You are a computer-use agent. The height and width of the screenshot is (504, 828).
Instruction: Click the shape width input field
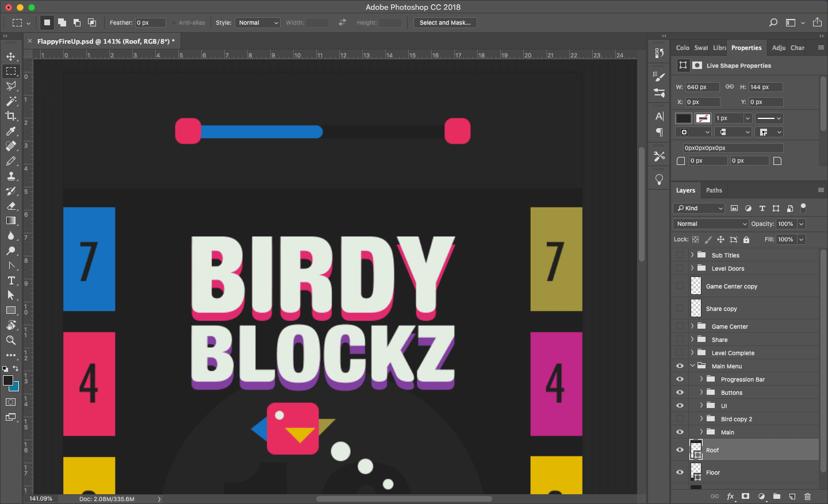point(701,87)
